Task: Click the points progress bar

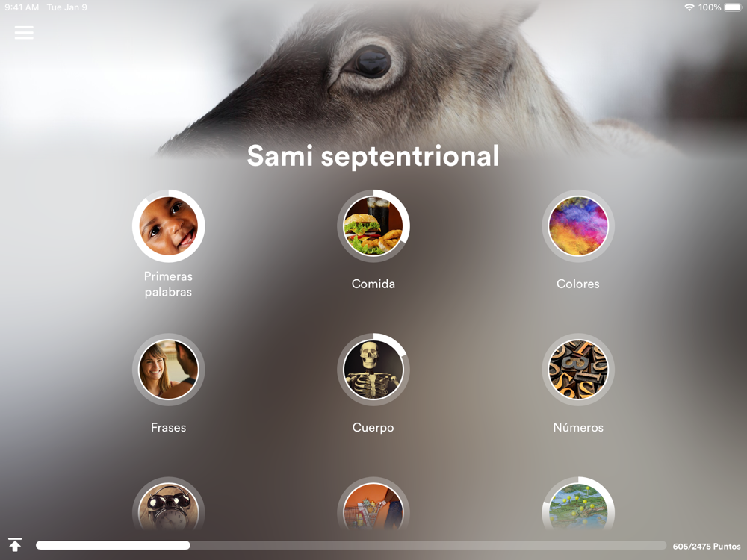Action: coord(351,545)
